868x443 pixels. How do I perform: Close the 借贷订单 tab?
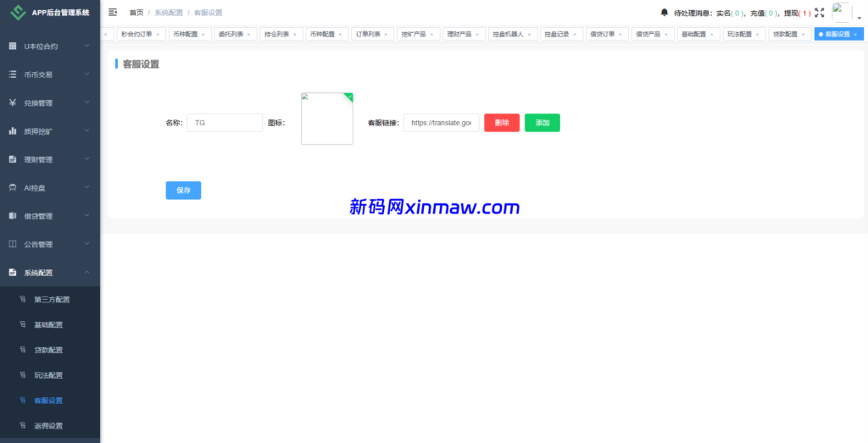(620, 34)
